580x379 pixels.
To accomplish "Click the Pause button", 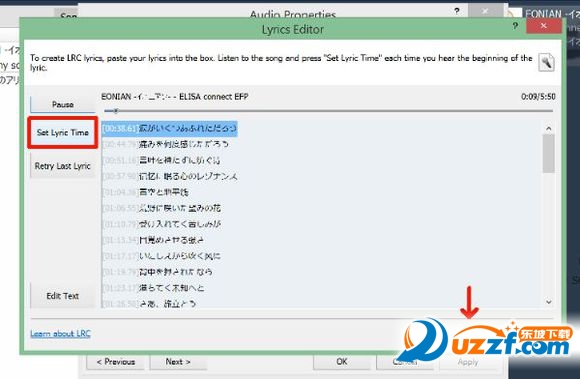I will (x=63, y=104).
